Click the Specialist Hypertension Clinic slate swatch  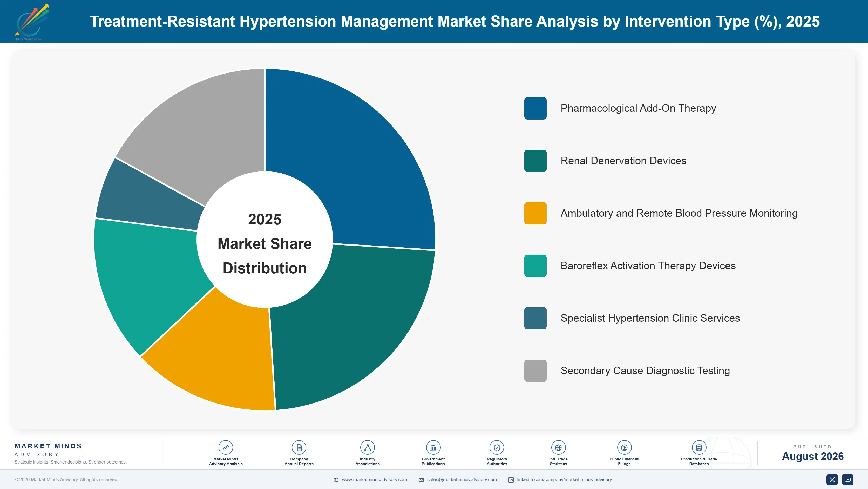535,318
